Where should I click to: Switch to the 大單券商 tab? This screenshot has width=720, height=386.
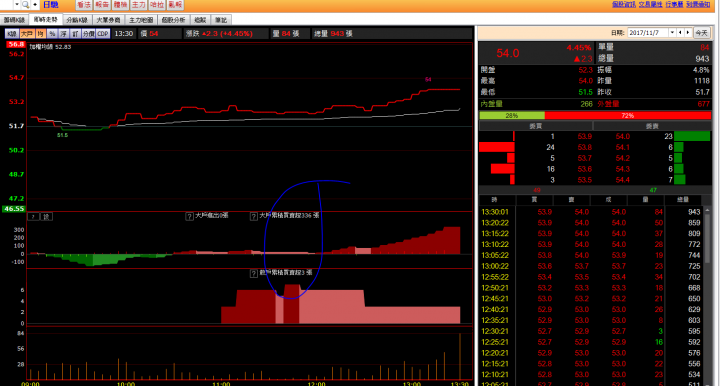[x=108, y=20]
